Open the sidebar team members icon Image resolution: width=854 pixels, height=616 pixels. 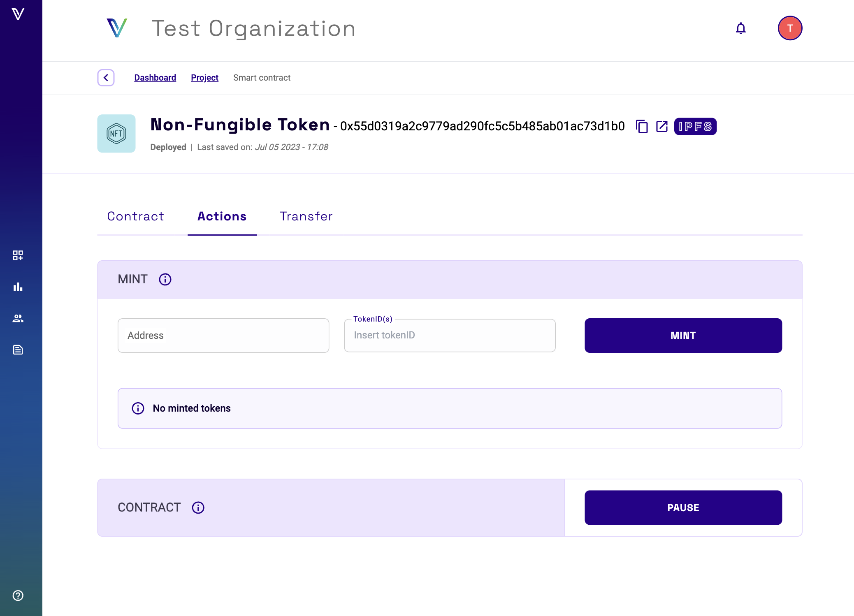[18, 318]
